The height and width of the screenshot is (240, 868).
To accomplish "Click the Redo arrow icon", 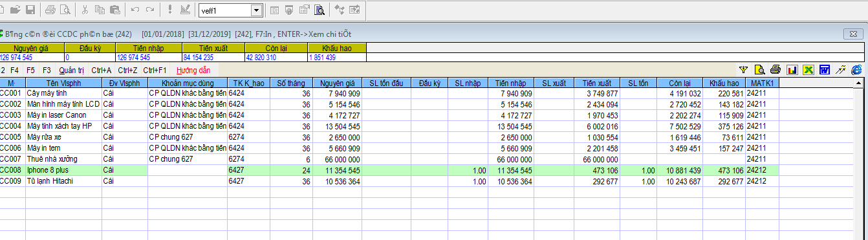I will pos(150,10).
